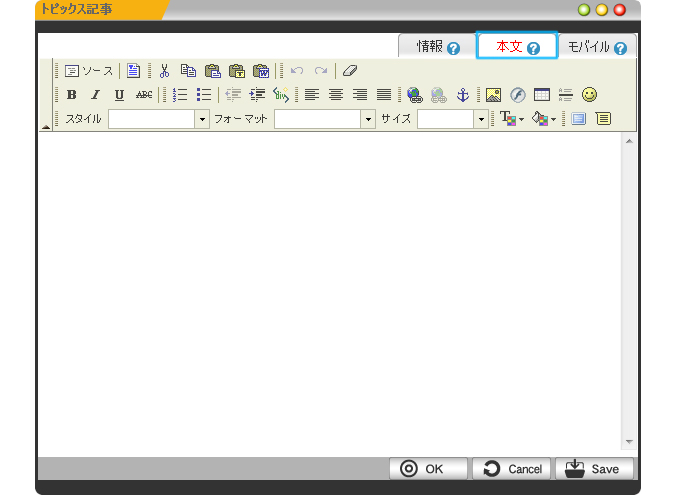Insert a numbered list
Image resolution: width=675 pixels, height=496 pixels.
pyautogui.click(x=180, y=95)
